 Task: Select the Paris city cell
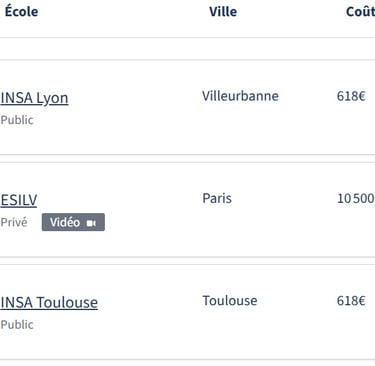(217, 198)
